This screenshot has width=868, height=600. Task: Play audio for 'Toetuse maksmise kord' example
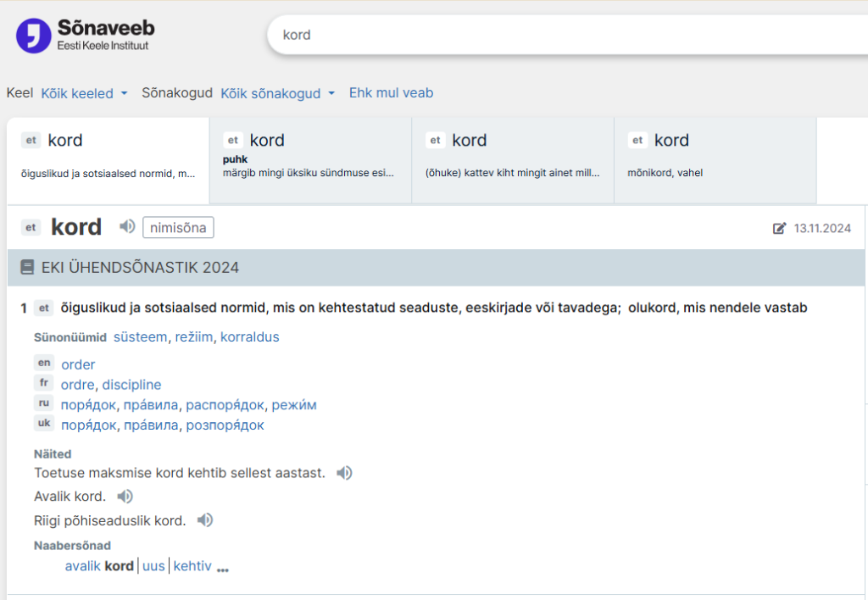344,473
